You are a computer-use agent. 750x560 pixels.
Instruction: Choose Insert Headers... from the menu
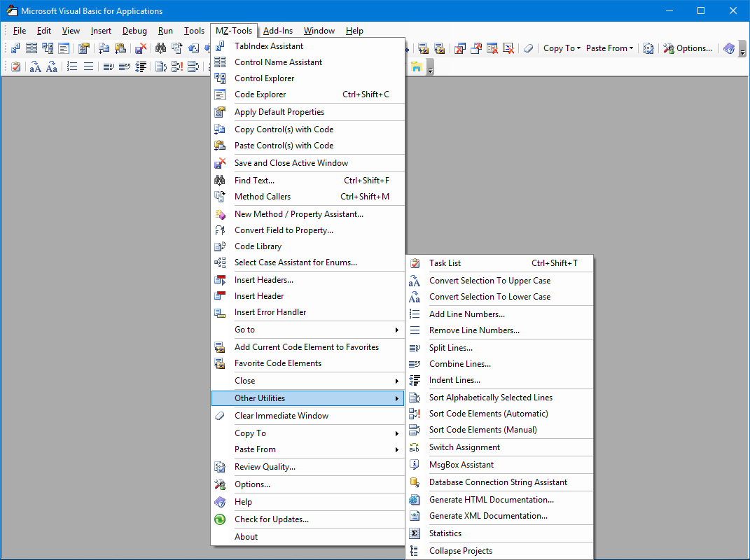click(308, 280)
